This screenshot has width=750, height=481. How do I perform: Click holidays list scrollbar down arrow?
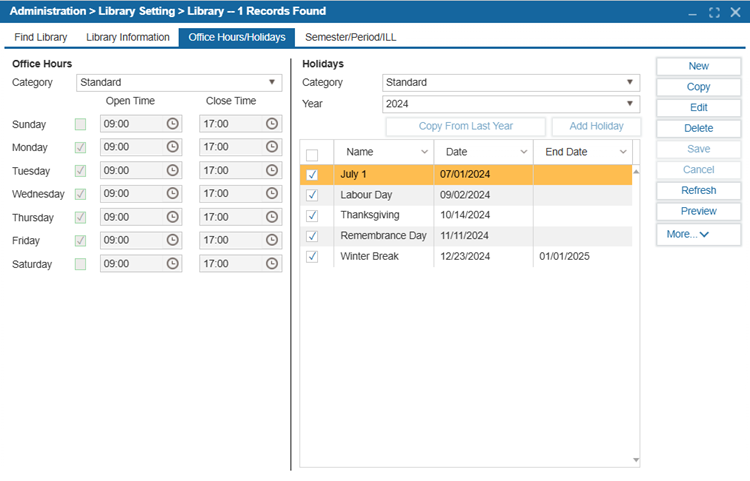(636, 460)
